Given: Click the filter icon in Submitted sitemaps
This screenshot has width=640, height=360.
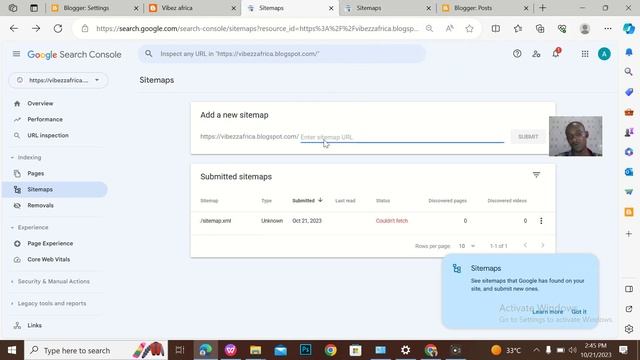Looking at the screenshot, I should 536,175.
